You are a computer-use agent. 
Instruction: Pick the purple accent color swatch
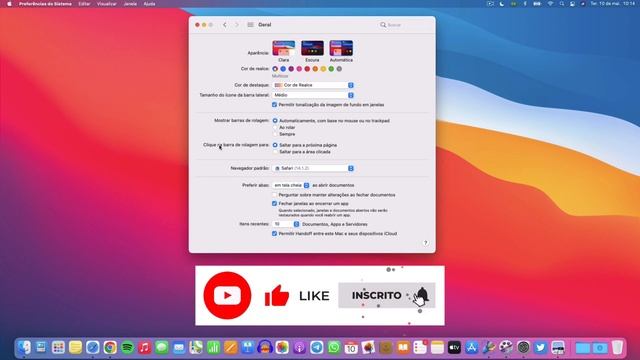[291, 69]
